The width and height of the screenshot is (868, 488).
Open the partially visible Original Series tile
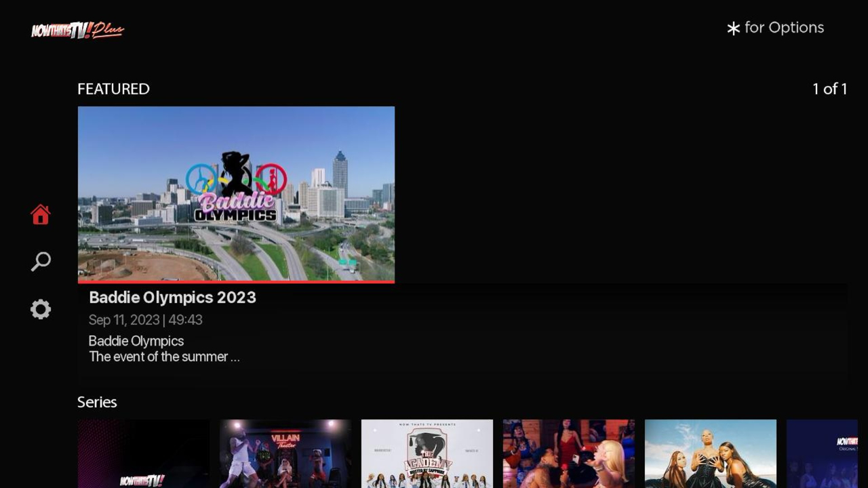click(x=822, y=453)
